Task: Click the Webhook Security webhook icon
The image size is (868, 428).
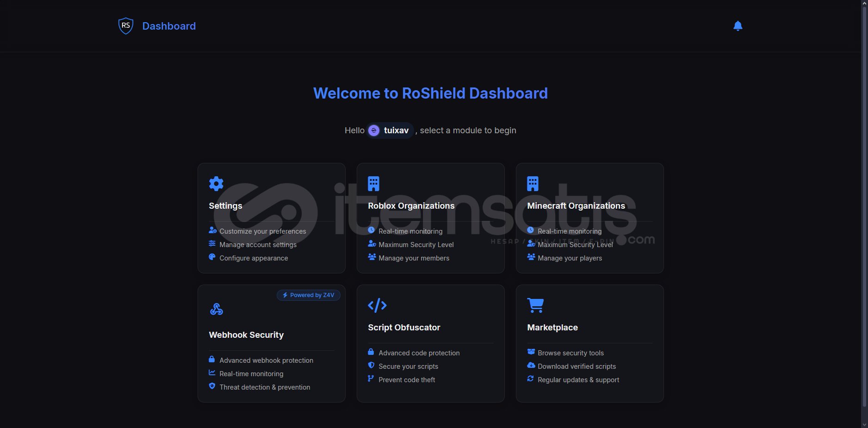Action: 216,309
